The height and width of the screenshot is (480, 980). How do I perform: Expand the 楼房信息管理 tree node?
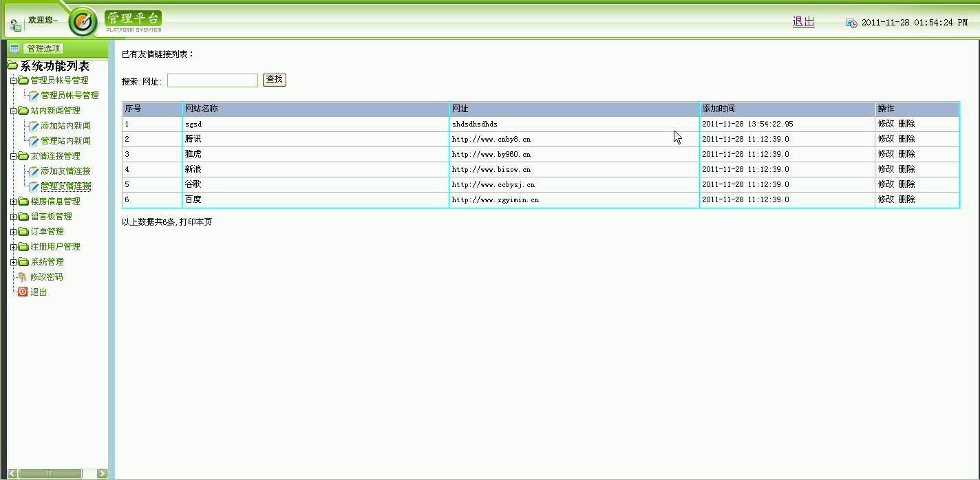[x=13, y=201]
